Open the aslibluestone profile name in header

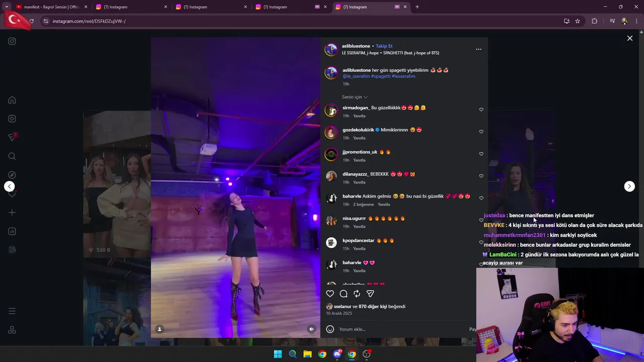(356, 46)
